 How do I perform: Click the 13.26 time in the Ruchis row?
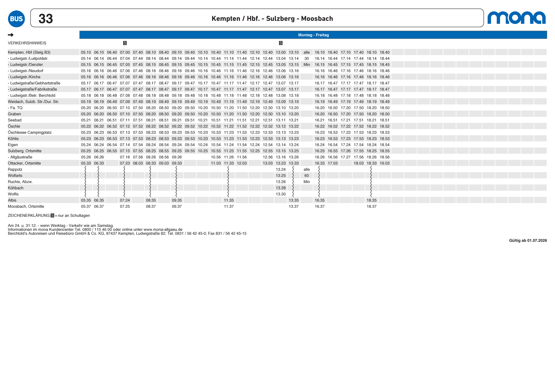(x=281, y=182)
